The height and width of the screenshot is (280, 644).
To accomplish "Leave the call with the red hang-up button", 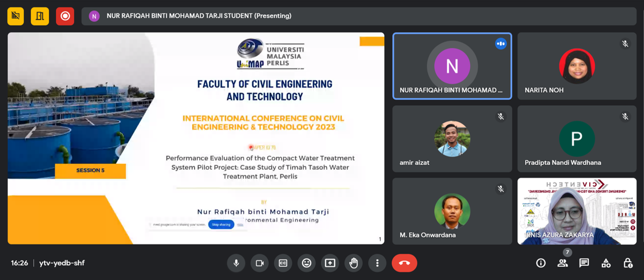I will pos(404,263).
